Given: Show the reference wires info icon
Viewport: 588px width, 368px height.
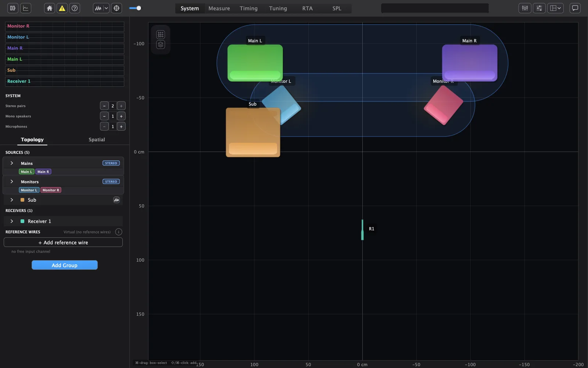Looking at the screenshot, I should (118, 232).
